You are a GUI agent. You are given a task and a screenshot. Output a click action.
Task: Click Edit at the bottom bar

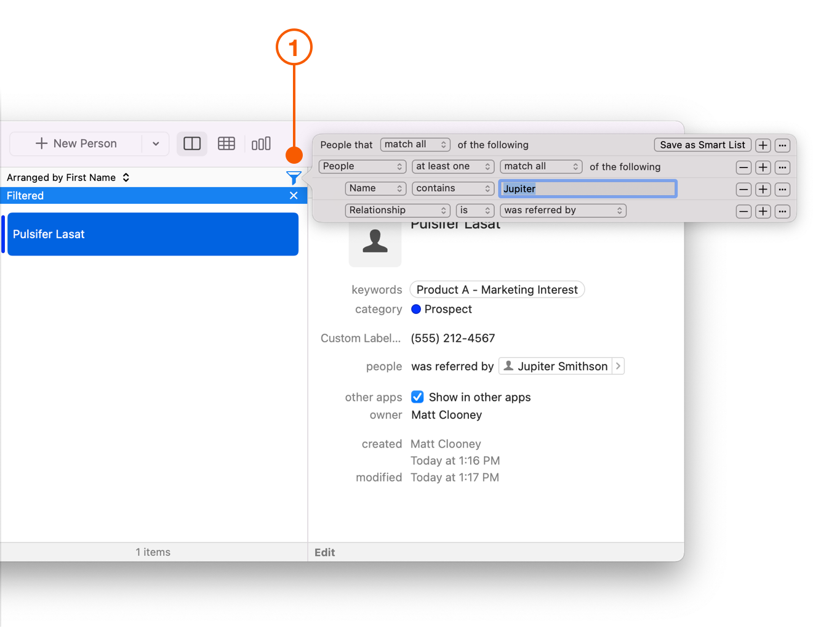(324, 552)
